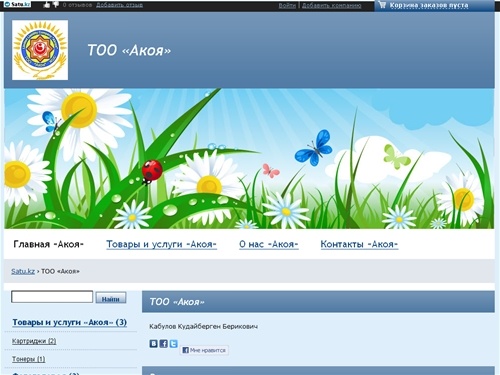The width and height of the screenshot is (500, 375).
Task: Share via the VKontakte icon
Action: click(153, 344)
